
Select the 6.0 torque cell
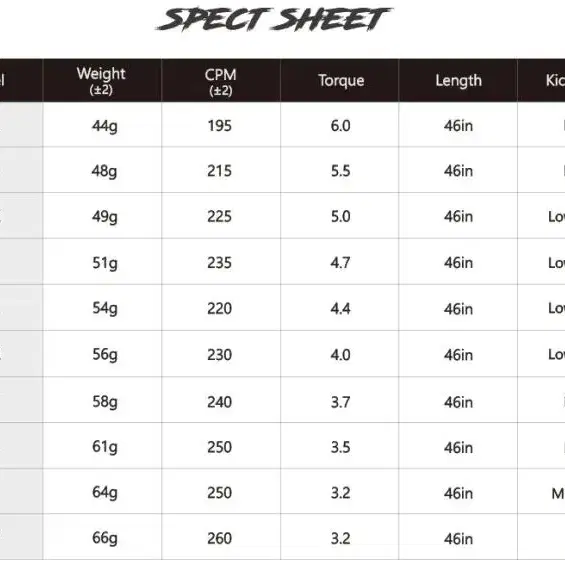coord(341,126)
